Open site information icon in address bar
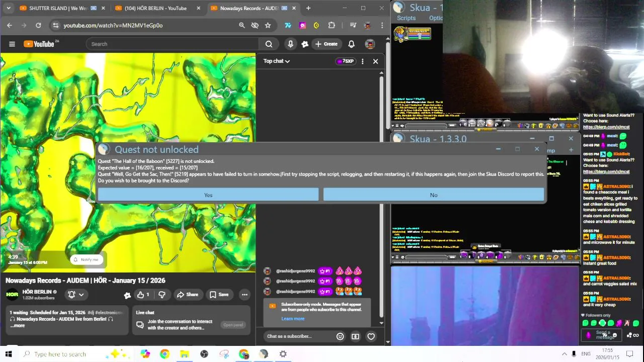Viewport: 644px width, 362px height. (x=55, y=25)
